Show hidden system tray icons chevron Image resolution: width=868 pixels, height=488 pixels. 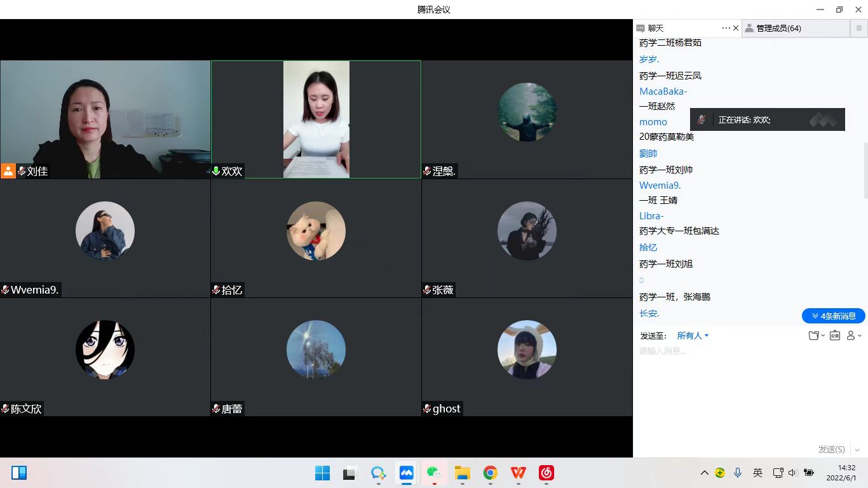coord(704,473)
